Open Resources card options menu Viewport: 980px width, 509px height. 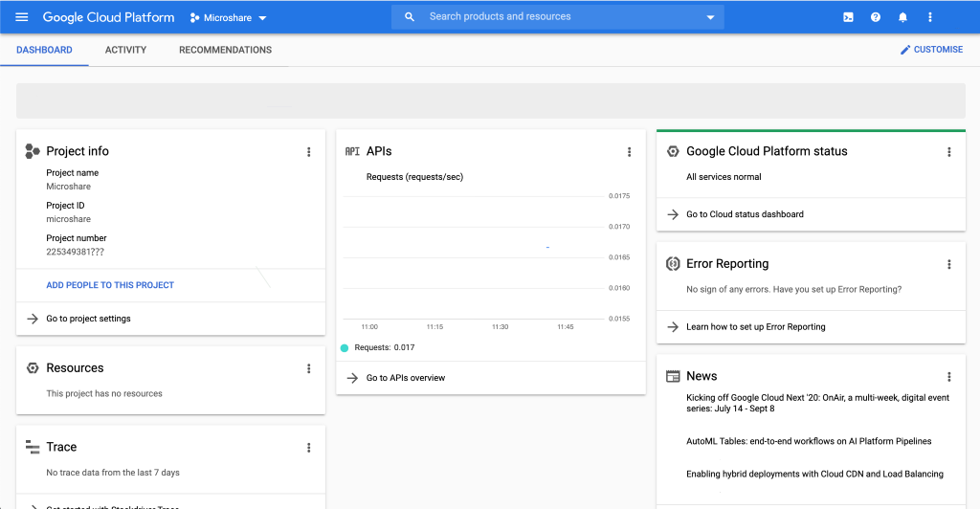point(308,368)
